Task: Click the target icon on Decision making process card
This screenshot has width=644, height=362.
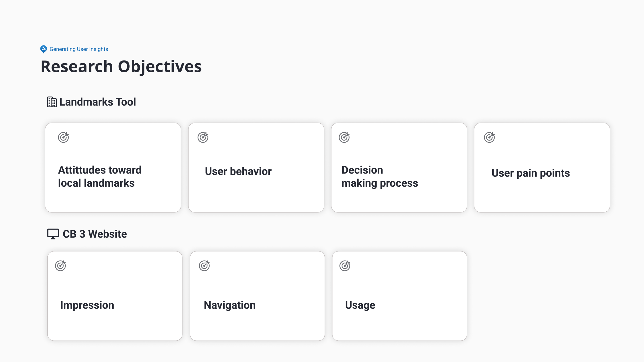Action: tap(344, 137)
